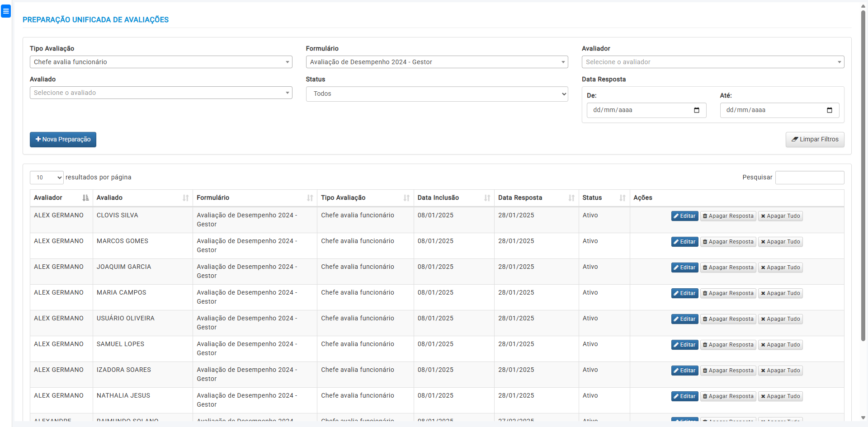Open the Status filter dropdown
Screen dimensions: 868x427
tap(436, 94)
